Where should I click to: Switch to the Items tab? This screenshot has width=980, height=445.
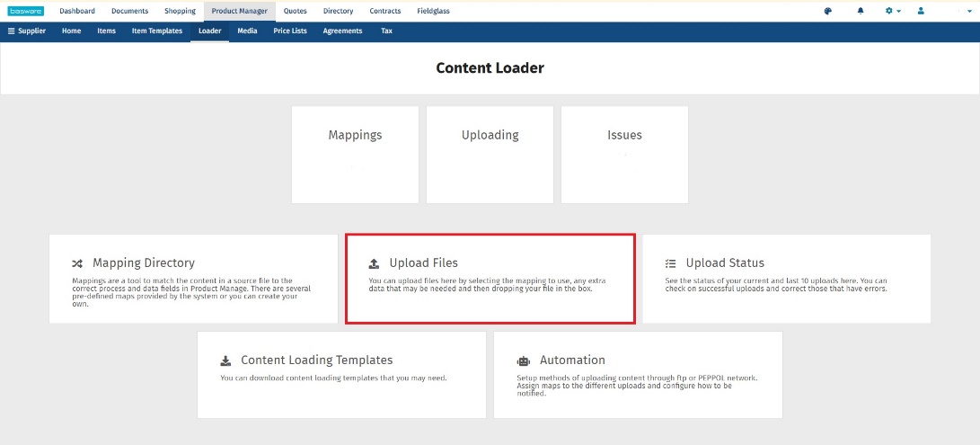tap(106, 31)
